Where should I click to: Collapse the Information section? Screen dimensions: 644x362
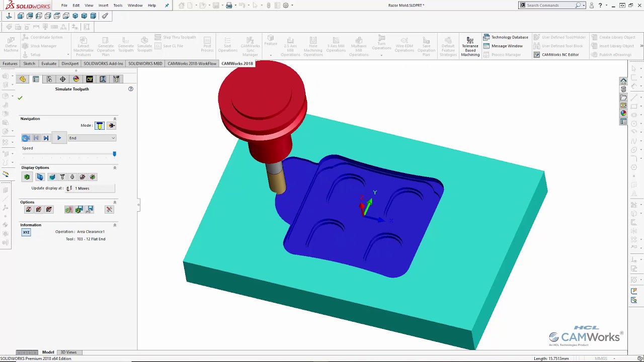pyautogui.click(x=115, y=225)
